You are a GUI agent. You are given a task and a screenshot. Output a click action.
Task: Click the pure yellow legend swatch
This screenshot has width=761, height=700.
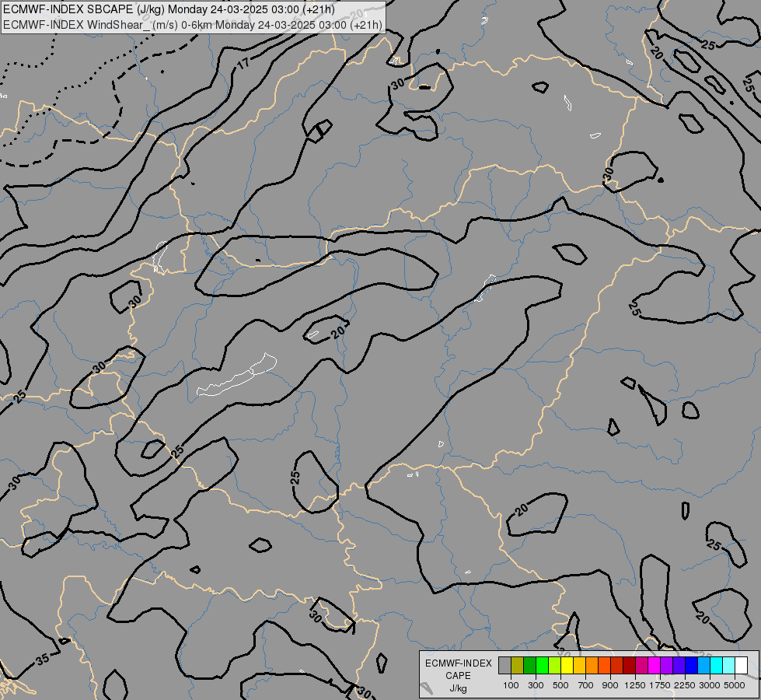567,666
